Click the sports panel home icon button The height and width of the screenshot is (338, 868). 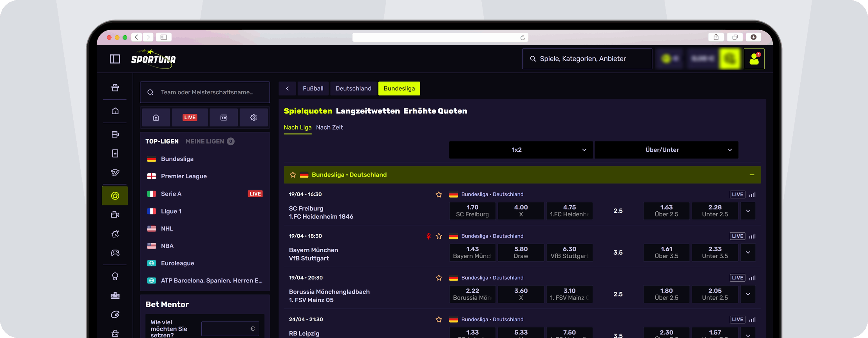tap(156, 117)
